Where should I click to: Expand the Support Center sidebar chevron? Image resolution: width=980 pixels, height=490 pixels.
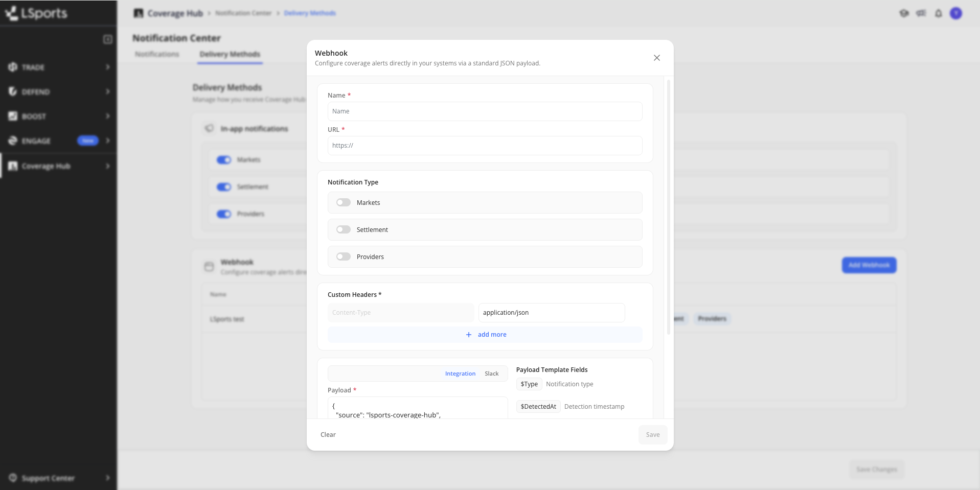(108, 478)
